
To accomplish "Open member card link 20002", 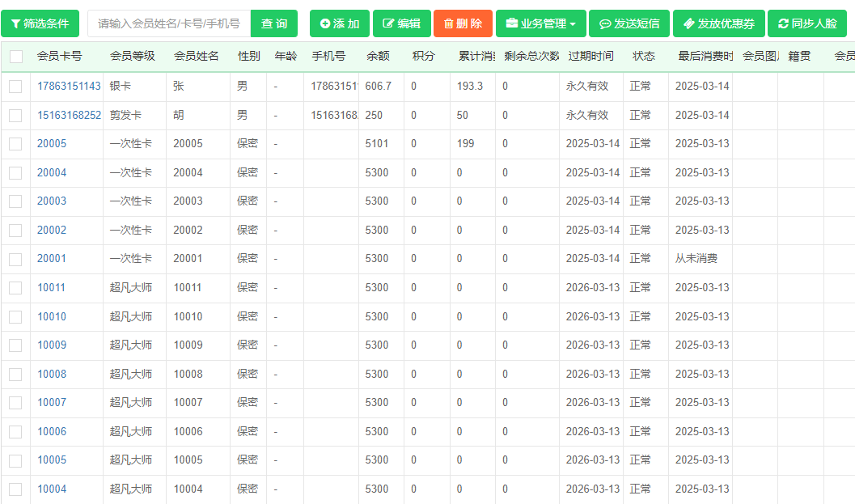I will [52, 230].
